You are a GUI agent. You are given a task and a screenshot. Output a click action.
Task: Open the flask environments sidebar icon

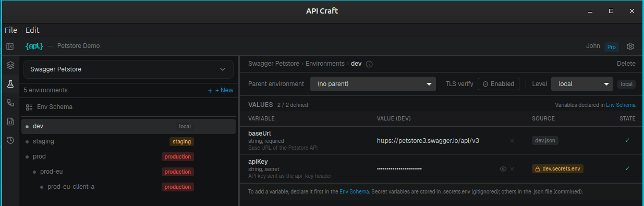[10, 84]
